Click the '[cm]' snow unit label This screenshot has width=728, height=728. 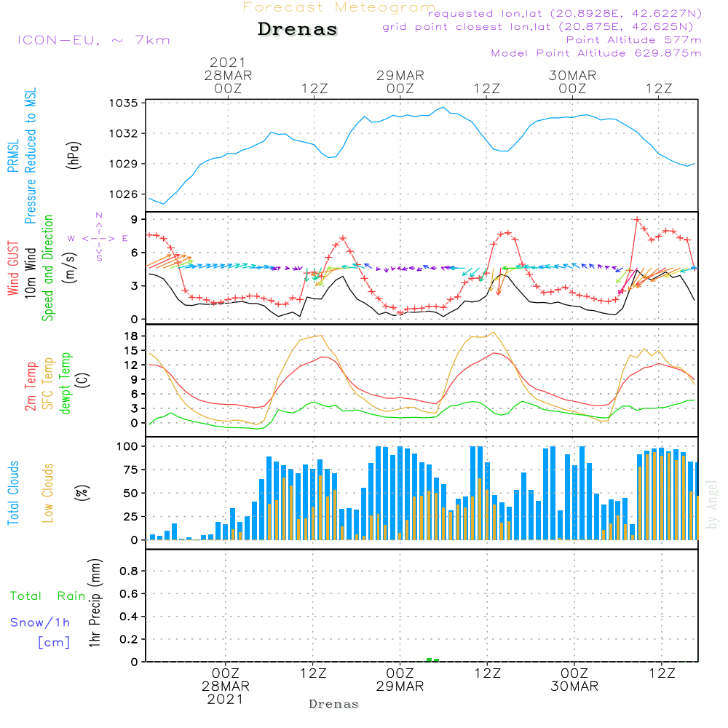click(54, 643)
